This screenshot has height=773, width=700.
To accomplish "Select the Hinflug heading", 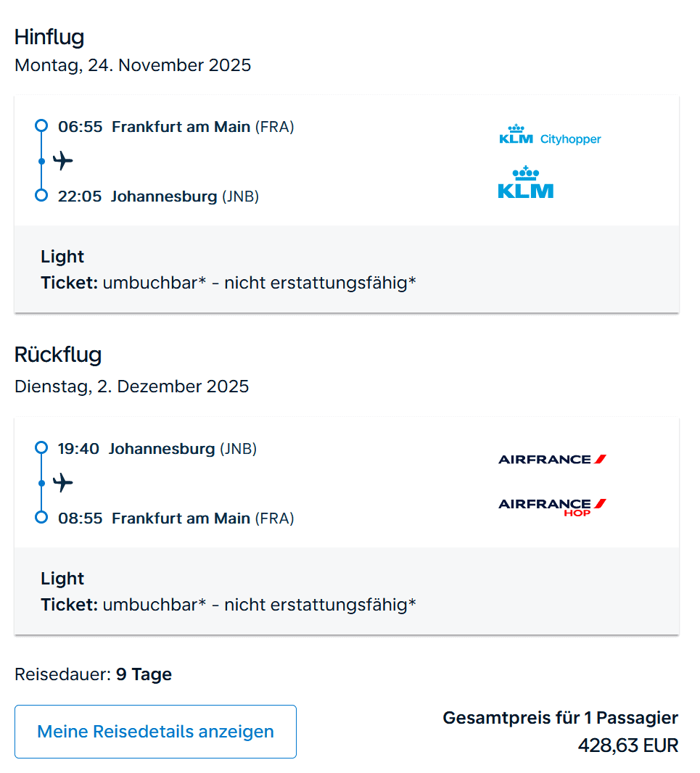I will point(49,37).
